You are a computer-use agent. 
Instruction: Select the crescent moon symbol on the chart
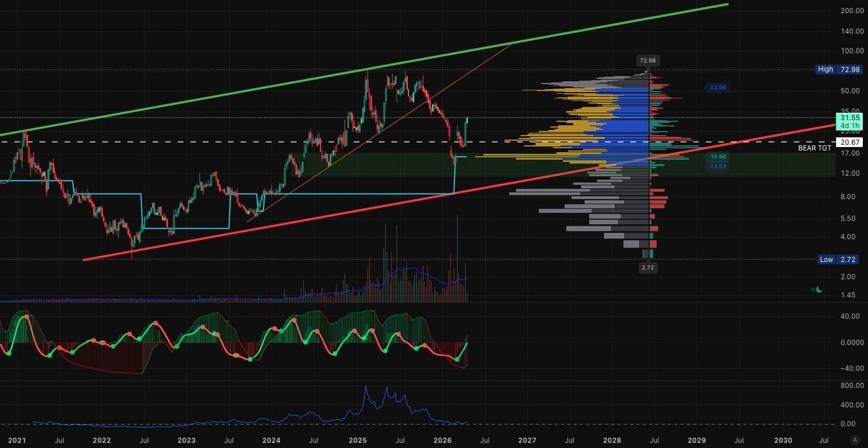coord(817,289)
